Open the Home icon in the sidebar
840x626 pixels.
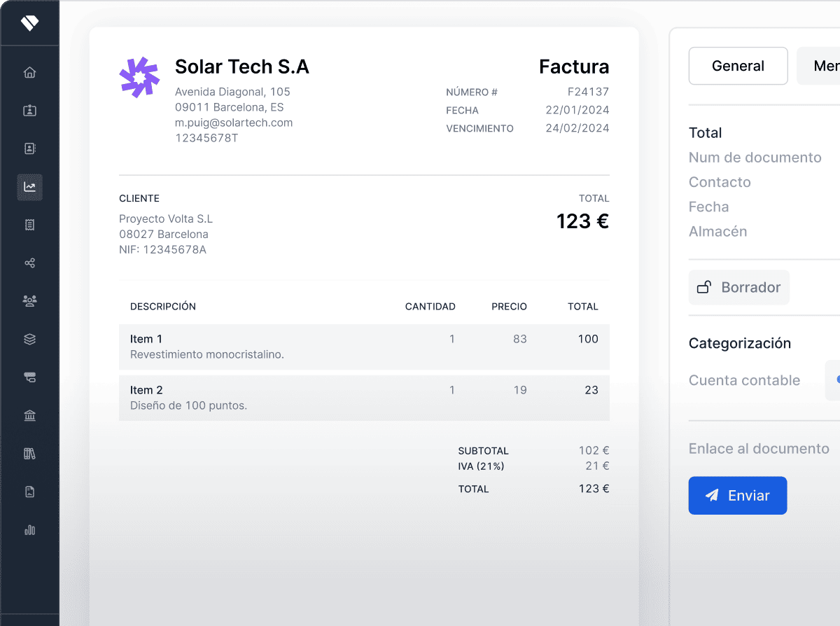29,72
